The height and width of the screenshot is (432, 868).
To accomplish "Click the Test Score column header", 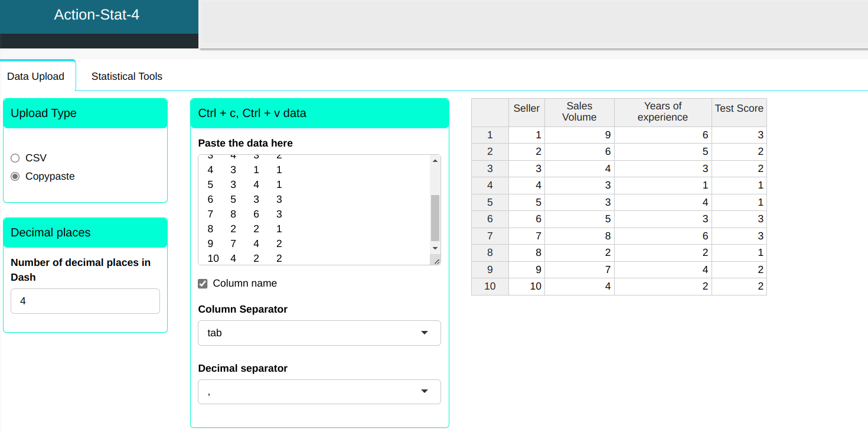I will (739, 109).
